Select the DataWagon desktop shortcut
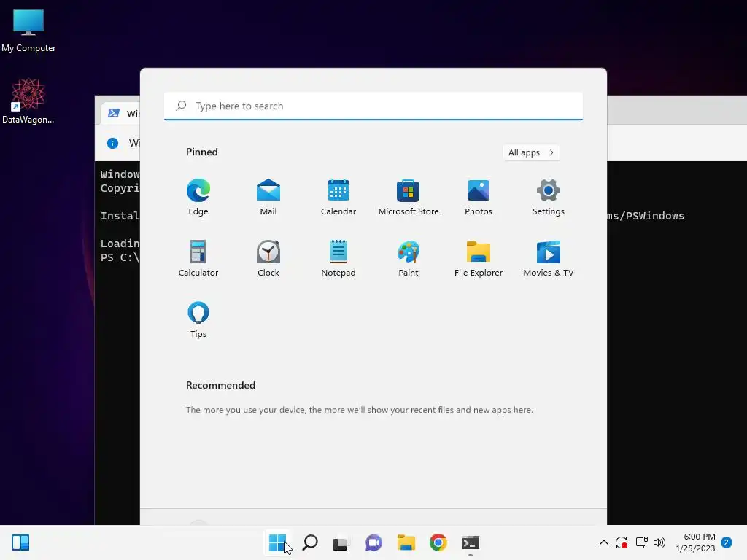This screenshot has width=747, height=560. [x=28, y=101]
